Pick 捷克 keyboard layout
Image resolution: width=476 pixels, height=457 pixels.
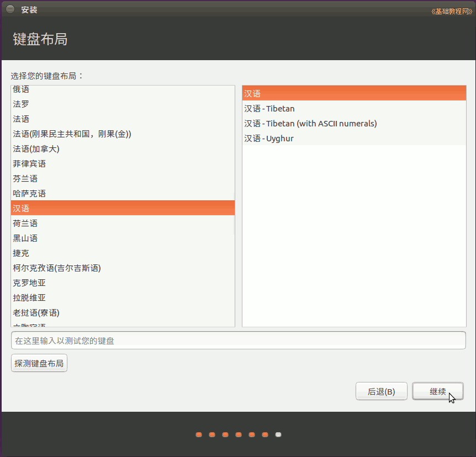point(21,253)
